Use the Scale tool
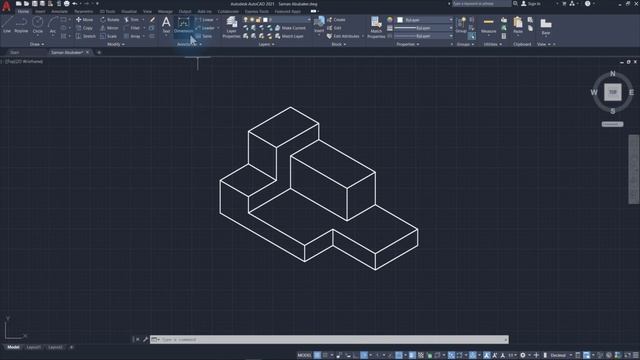This screenshot has width=640, height=360. coord(108,36)
